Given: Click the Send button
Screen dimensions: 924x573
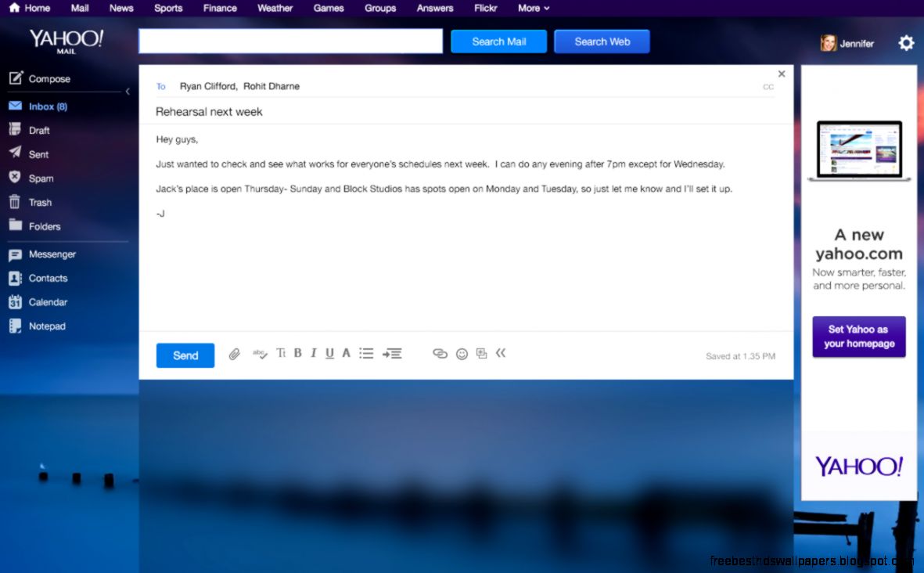Looking at the screenshot, I should pyautogui.click(x=185, y=355).
